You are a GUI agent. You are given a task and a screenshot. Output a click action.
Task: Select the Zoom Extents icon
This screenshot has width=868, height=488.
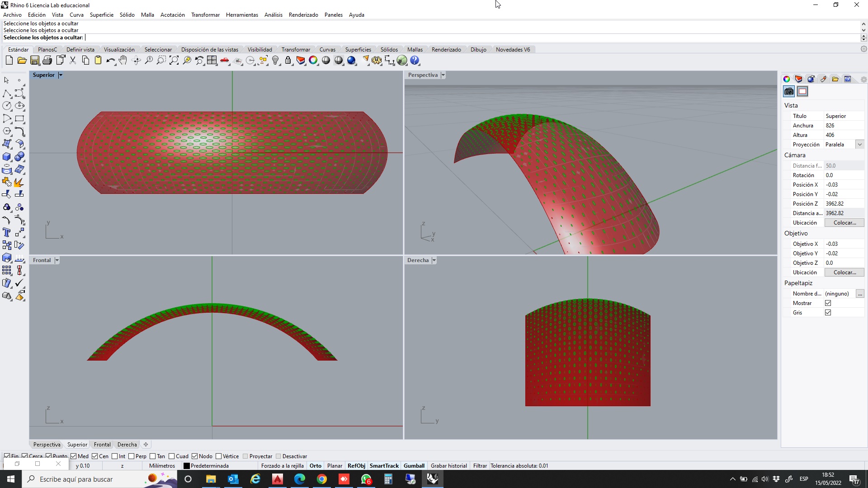coord(174,61)
